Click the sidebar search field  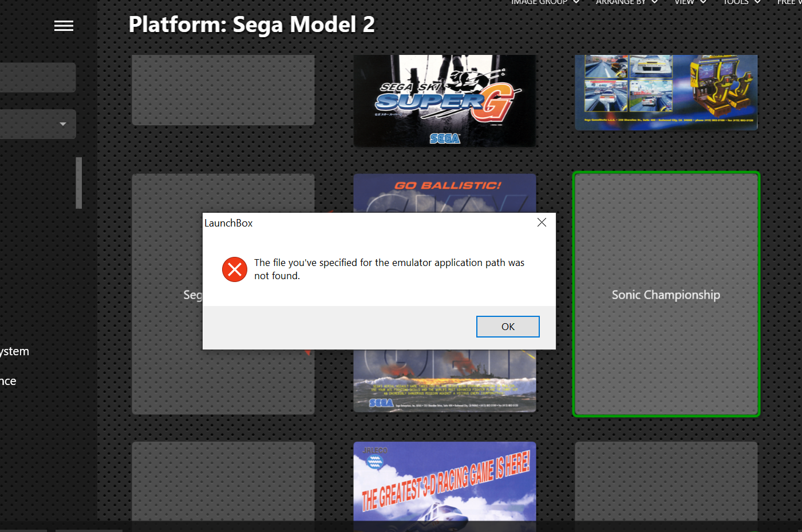[x=38, y=77]
